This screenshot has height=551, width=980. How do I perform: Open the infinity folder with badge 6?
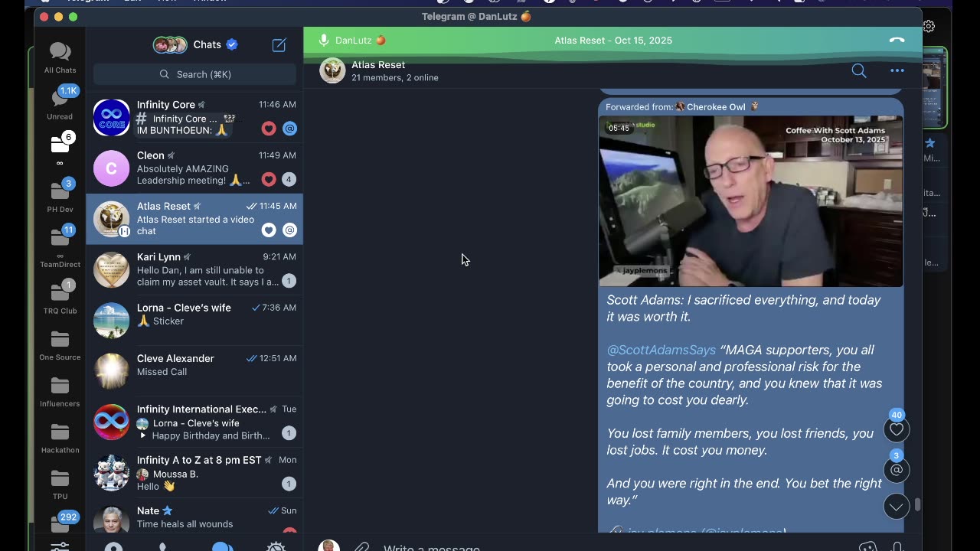pos(60,149)
